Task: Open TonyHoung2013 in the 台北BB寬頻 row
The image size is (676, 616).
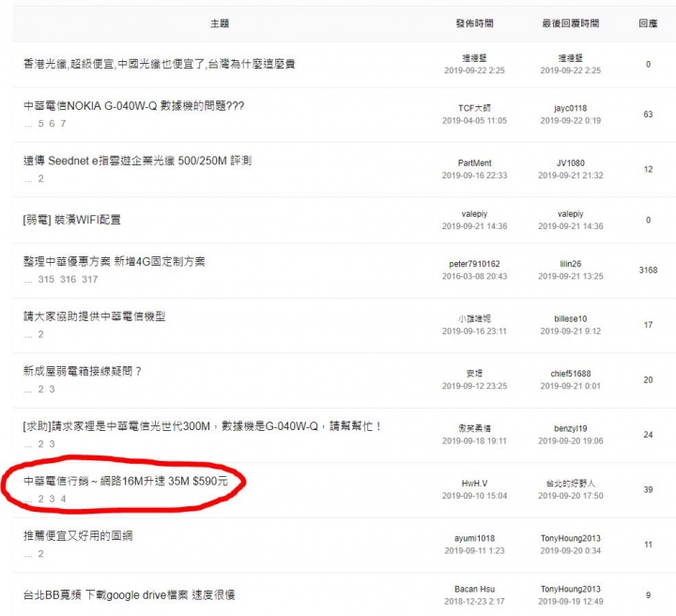Action: click(571, 589)
